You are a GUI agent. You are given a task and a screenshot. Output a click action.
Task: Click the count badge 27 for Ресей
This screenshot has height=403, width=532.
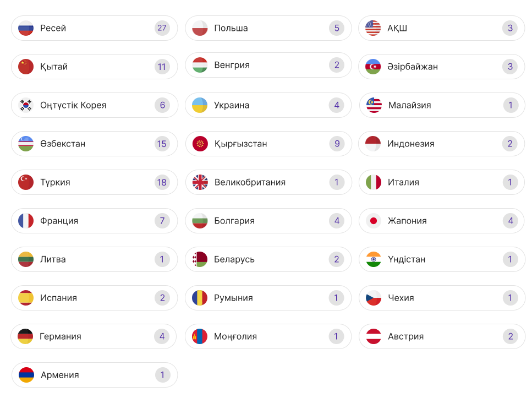click(162, 28)
